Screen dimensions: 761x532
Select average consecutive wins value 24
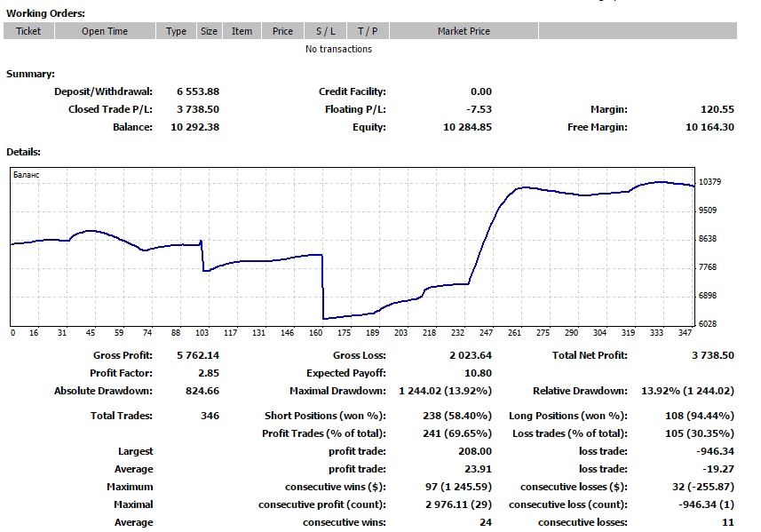click(486, 522)
